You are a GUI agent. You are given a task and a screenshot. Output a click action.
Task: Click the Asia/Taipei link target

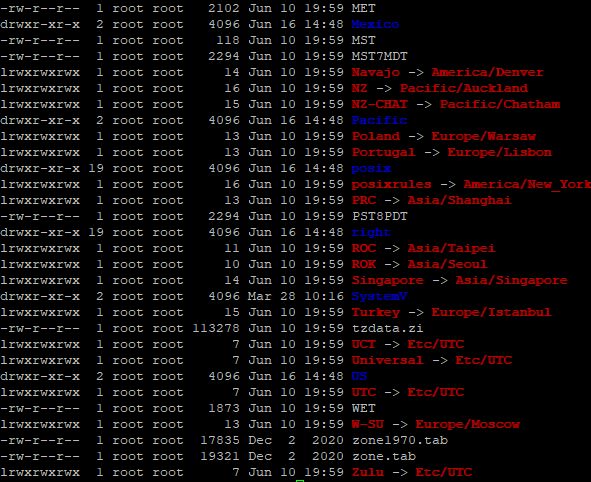click(x=452, y=249)
